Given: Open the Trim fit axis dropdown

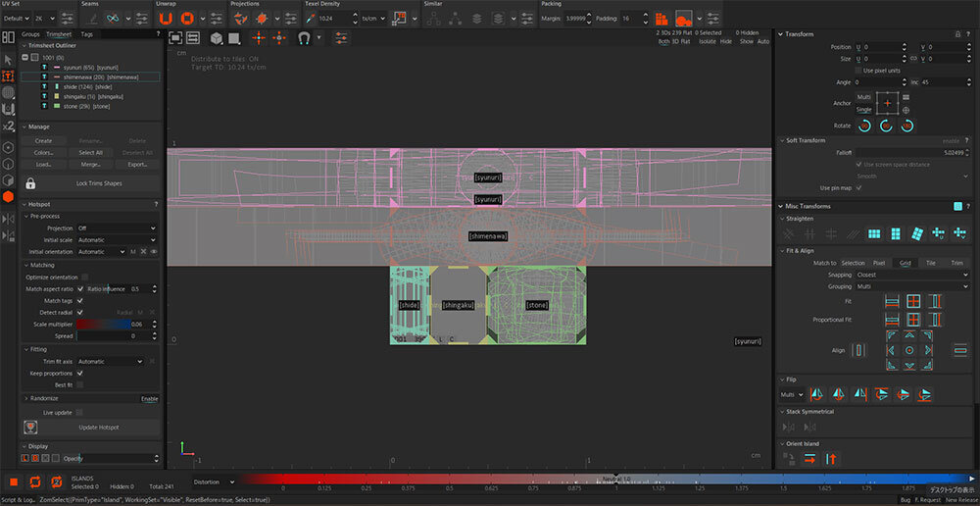Looking at the screenshot, I should (111, 362).
